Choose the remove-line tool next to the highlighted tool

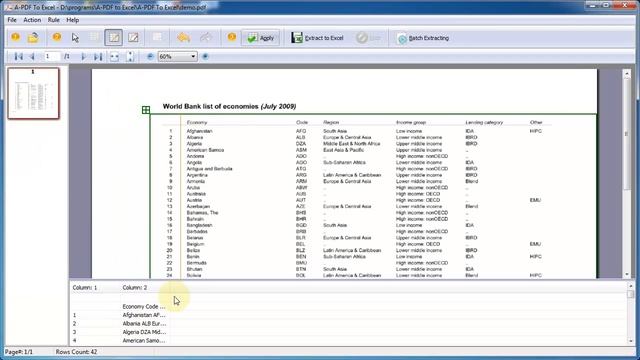tap(133, 38)
